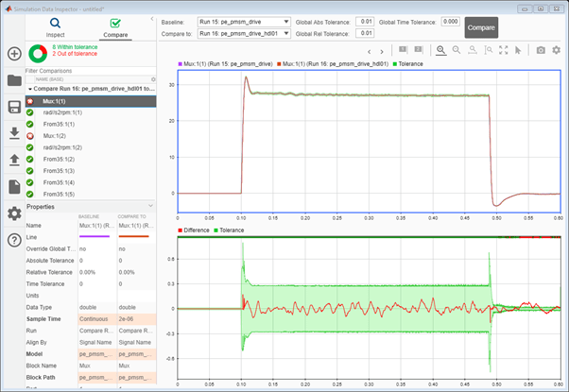The height and width of the screenshot is (392, 569).
Task: Collapse the Properties panel
Action: 151,207
